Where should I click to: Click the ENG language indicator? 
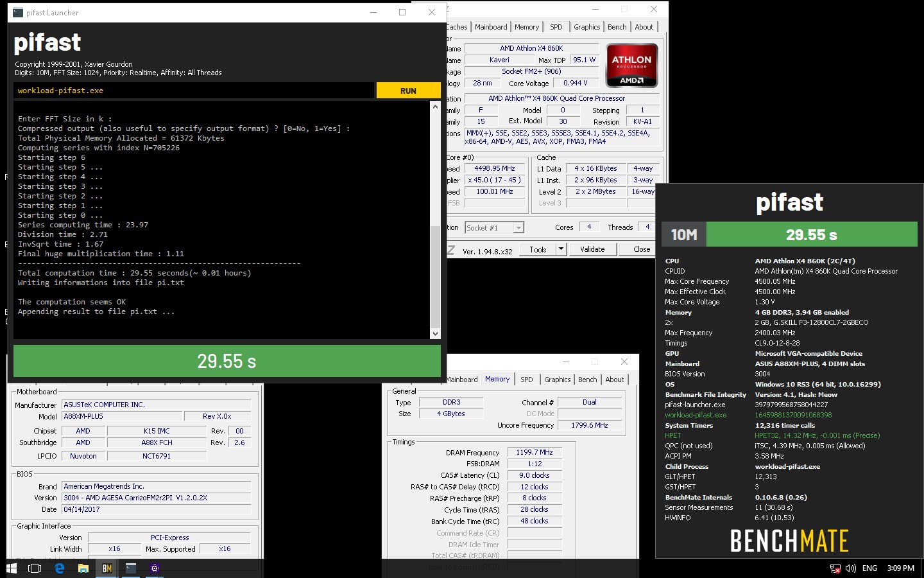pyautogui.click(x=869, y=568)
